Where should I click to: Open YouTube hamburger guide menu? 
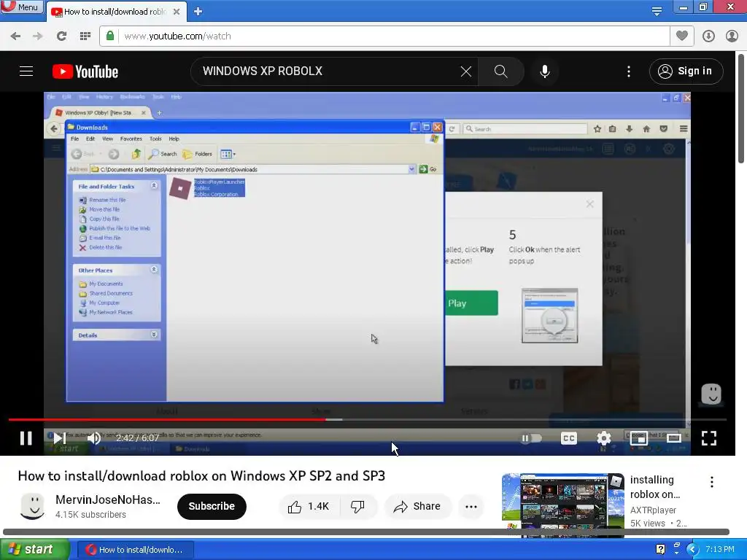tap(26, 71)
